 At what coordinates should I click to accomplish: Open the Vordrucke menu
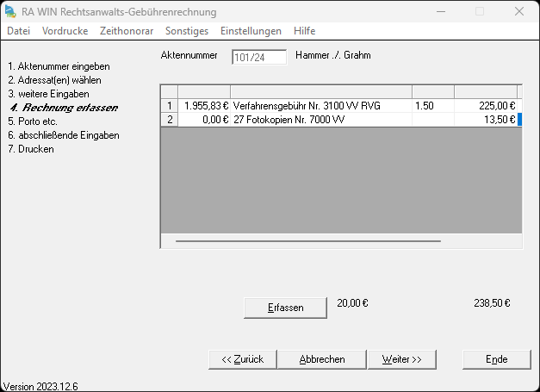coord(65,31)
